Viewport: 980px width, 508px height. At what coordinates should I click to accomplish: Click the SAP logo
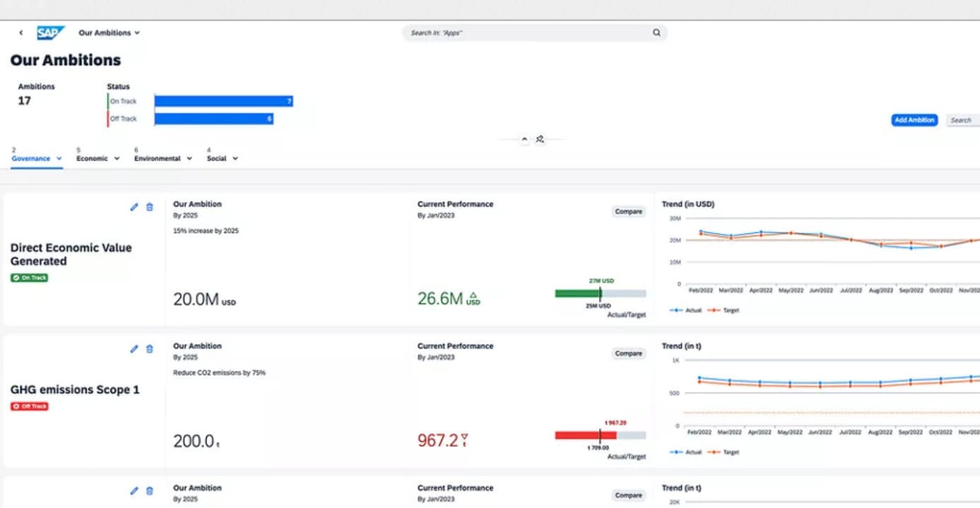49,33
